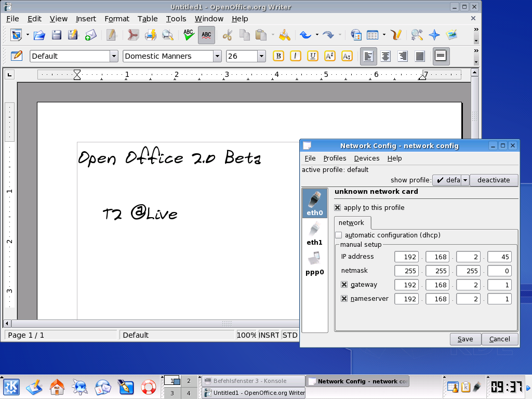Show Draw Functions pencil icon
The image size is (532, 399).
click(396, 35)
